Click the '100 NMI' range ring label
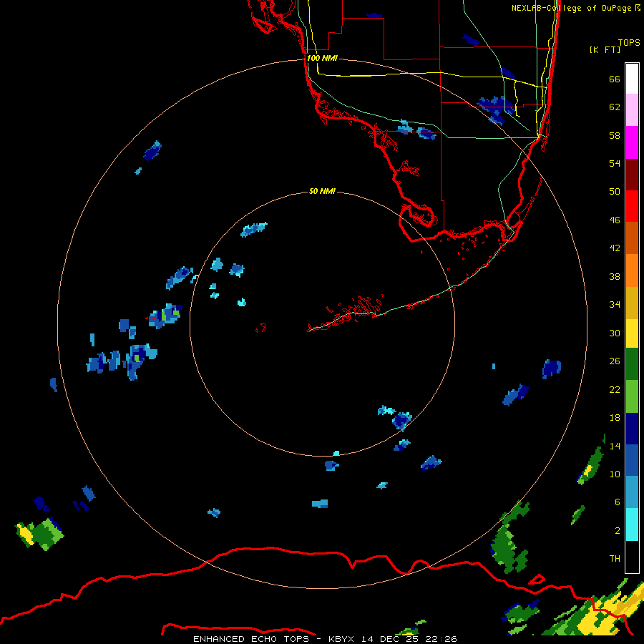 (x=322, y=58)
